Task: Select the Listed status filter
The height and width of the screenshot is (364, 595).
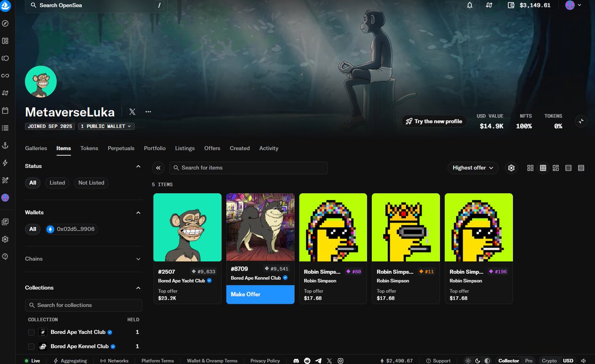Action: click(57, 183)
